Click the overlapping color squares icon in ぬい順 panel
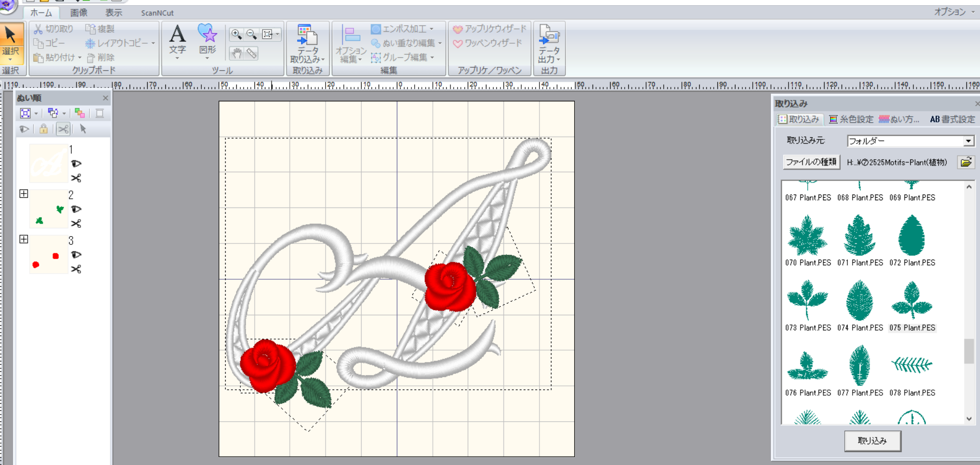This screenshot has height=465, width=980. coord(80,113)
